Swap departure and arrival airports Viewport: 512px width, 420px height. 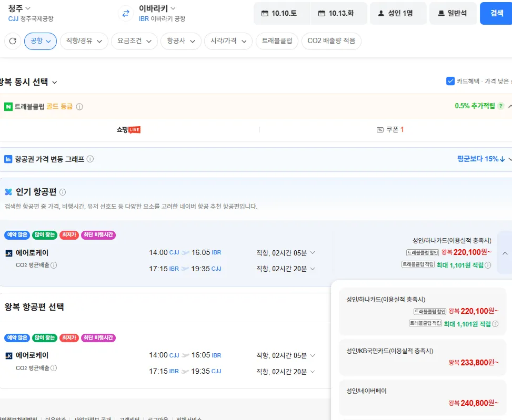(x=126, y=13)
